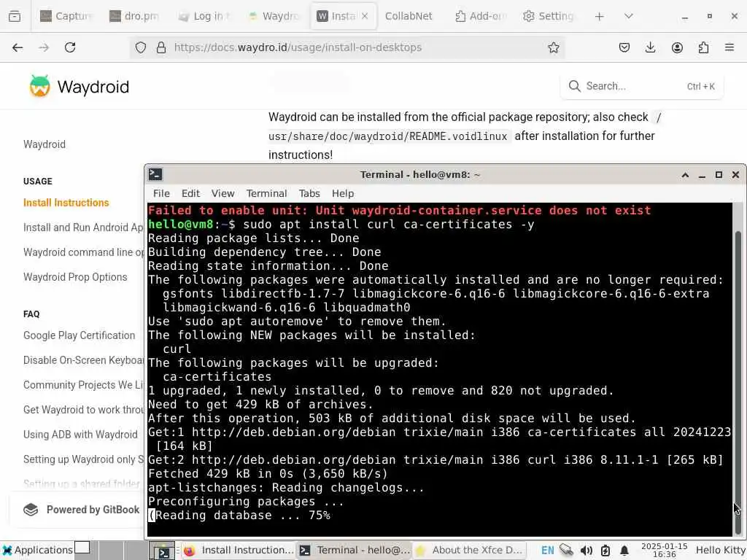Open Install and Run Android Apps link
This screenshot has width=747, height=560.
pyautogui.click(x=83, y=227)
